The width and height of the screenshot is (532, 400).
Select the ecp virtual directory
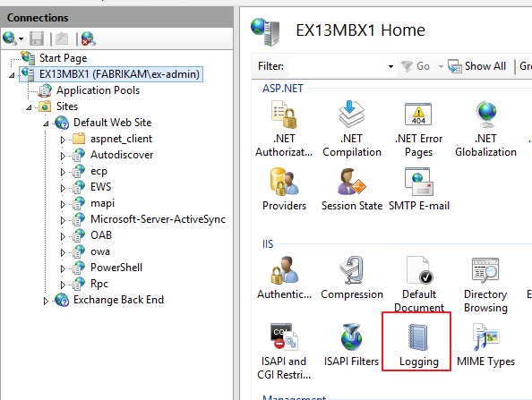pos(99,171)
